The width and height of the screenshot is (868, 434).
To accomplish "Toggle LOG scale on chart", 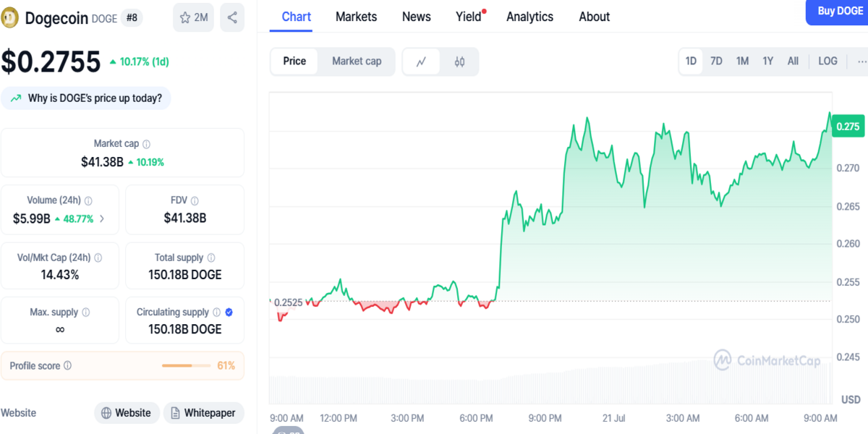I will 827,61.
